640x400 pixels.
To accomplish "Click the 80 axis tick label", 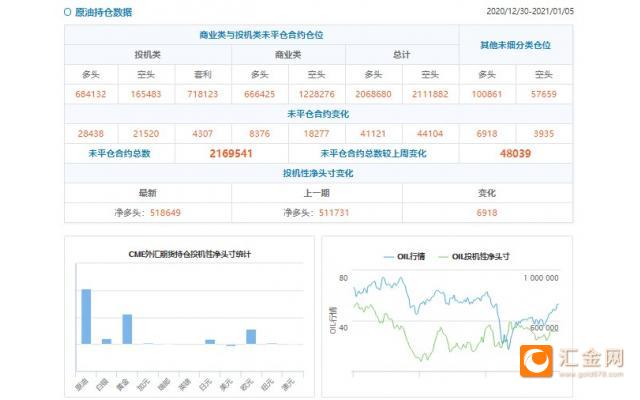I will [343, 278].
